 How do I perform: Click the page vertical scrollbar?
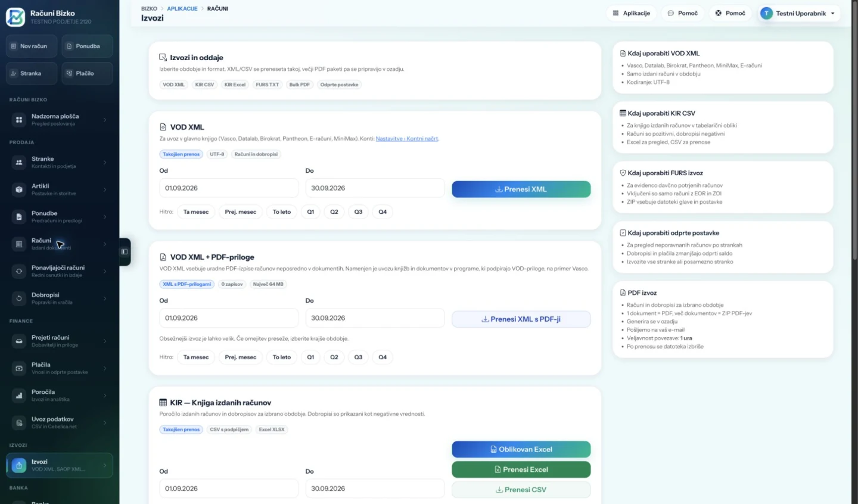(854, 131)
